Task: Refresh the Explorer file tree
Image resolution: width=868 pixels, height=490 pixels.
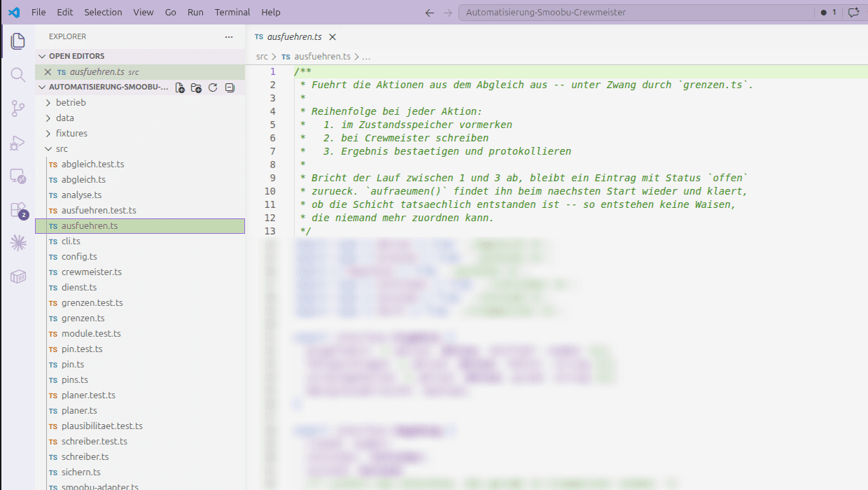Action: [213, 87]
